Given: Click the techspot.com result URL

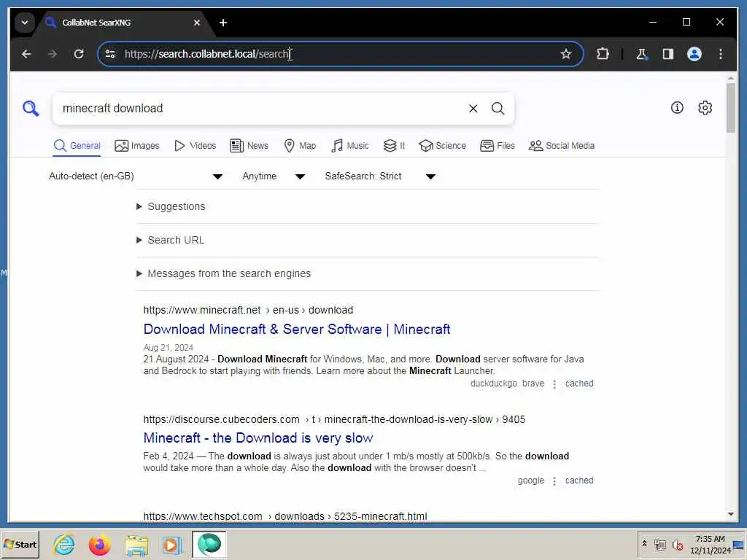Looking at the screenshot, I should (285, 517).
